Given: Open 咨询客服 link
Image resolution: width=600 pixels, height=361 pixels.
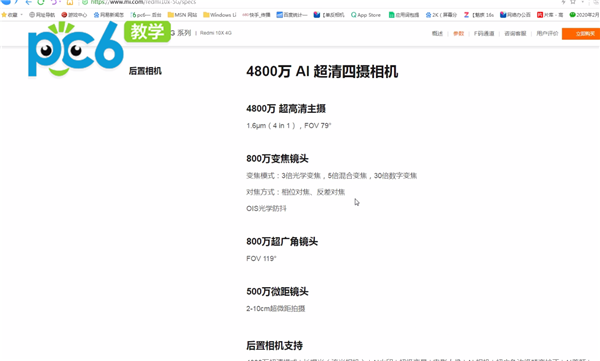Looking at the screenshot, I should (515, 33).
